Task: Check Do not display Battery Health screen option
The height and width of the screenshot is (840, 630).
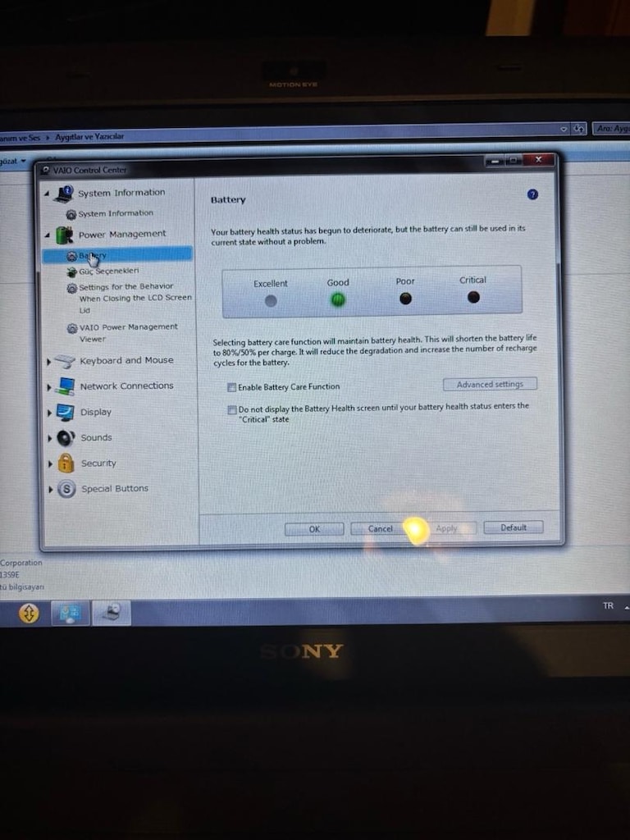Action: click(232, 410)
